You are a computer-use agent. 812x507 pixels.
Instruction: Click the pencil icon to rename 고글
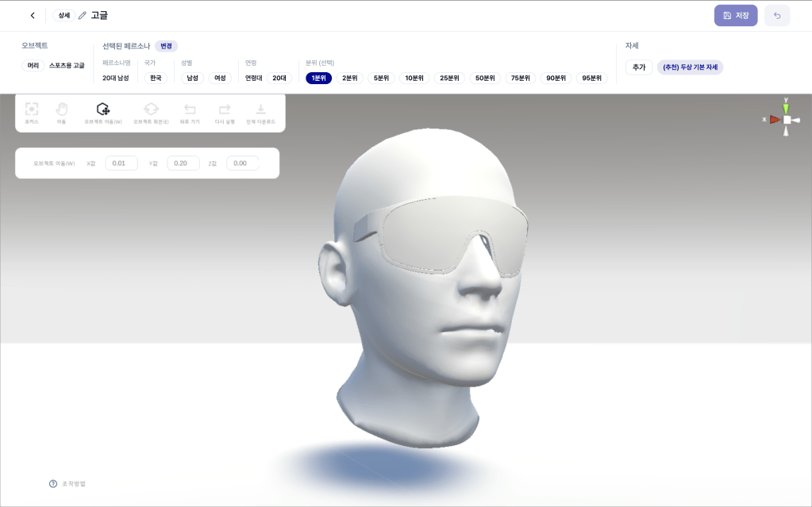pyautogui.click(x=83, y=15)
